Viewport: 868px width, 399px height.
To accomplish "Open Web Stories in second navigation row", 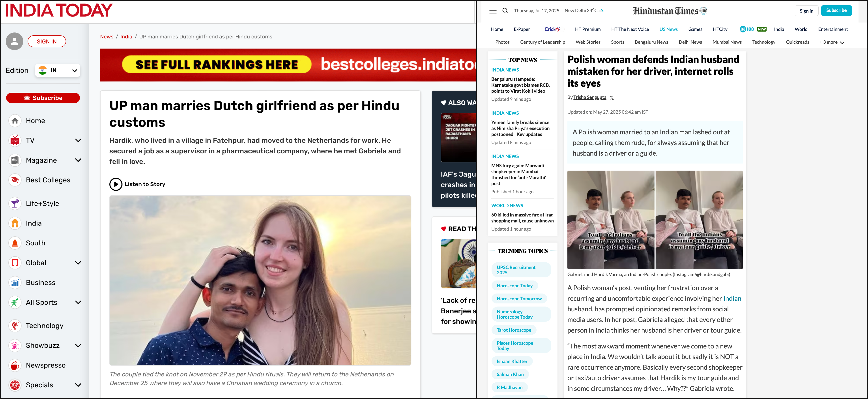I will click(588, 42).
